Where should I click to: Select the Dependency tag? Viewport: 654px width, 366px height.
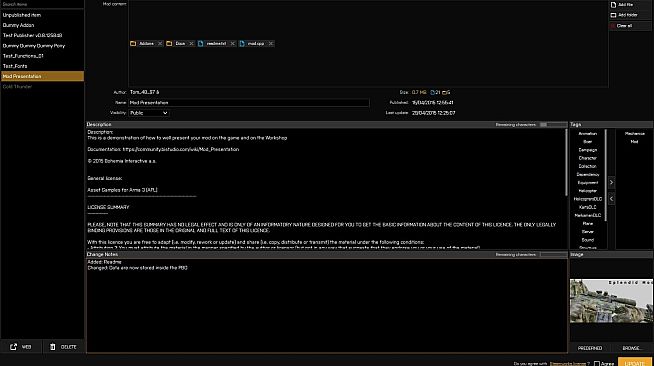point(587,175)
